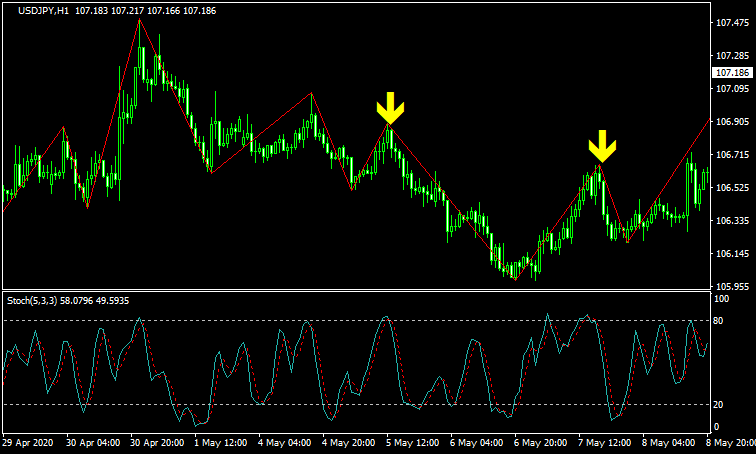This screenshot has height=454, width=756.
Task: Click the 106.525 price axis label
Action: [x=732, y=187]
